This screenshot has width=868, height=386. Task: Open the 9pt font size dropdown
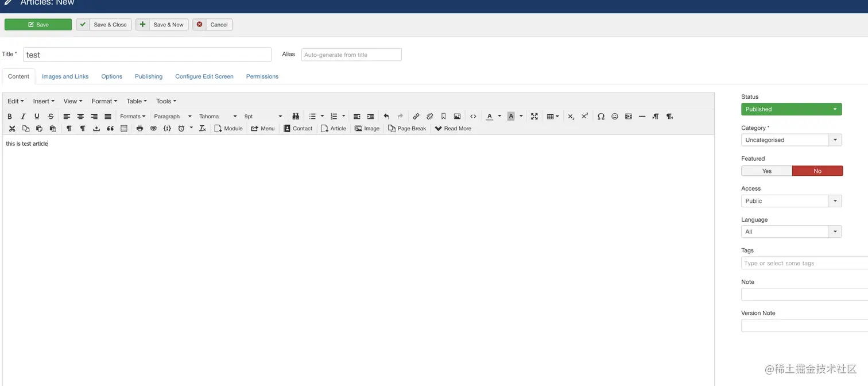(263, 117)
